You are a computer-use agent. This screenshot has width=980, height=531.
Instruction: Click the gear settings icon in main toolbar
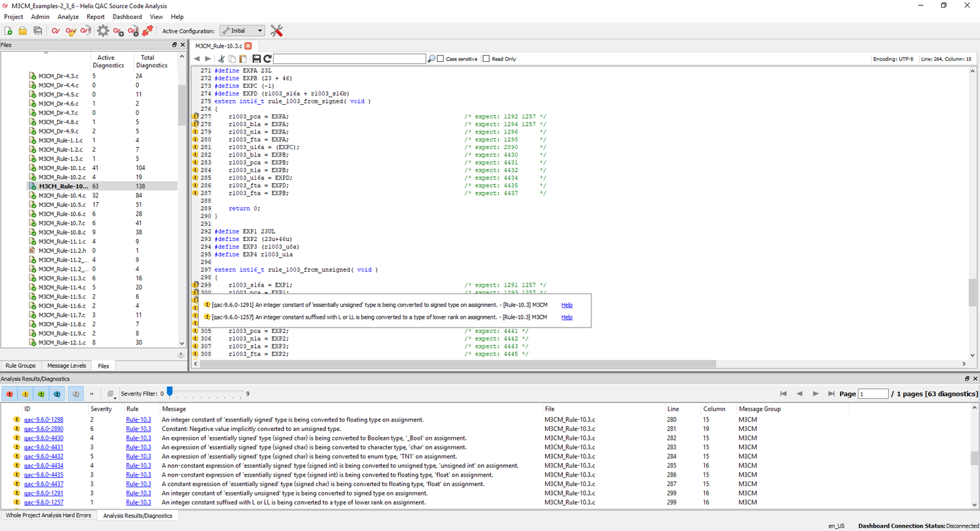point(103,31)
